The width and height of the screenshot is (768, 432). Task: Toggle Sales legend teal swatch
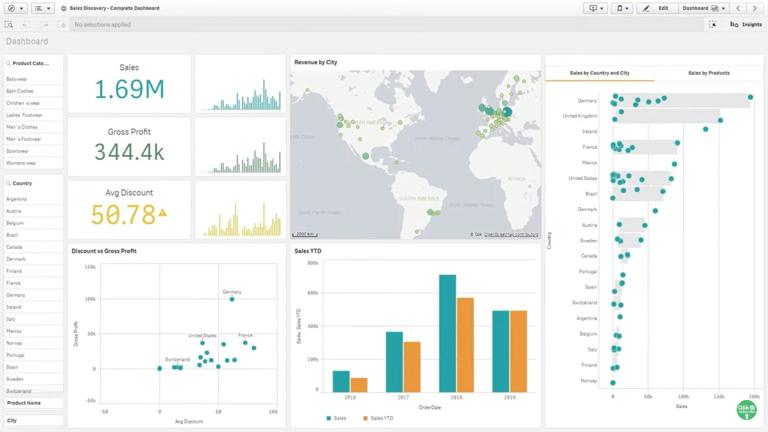click(x=328, y=418)
